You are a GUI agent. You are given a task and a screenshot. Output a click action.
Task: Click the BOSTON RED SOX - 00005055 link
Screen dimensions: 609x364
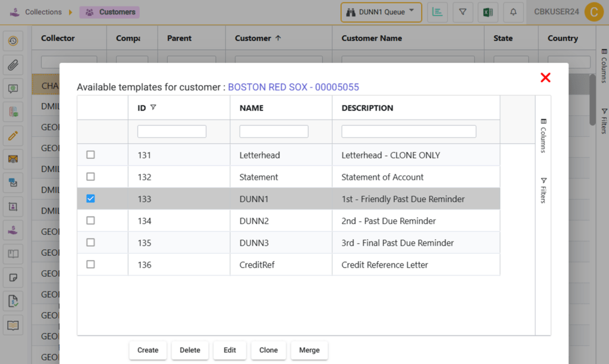coord(293,87)
